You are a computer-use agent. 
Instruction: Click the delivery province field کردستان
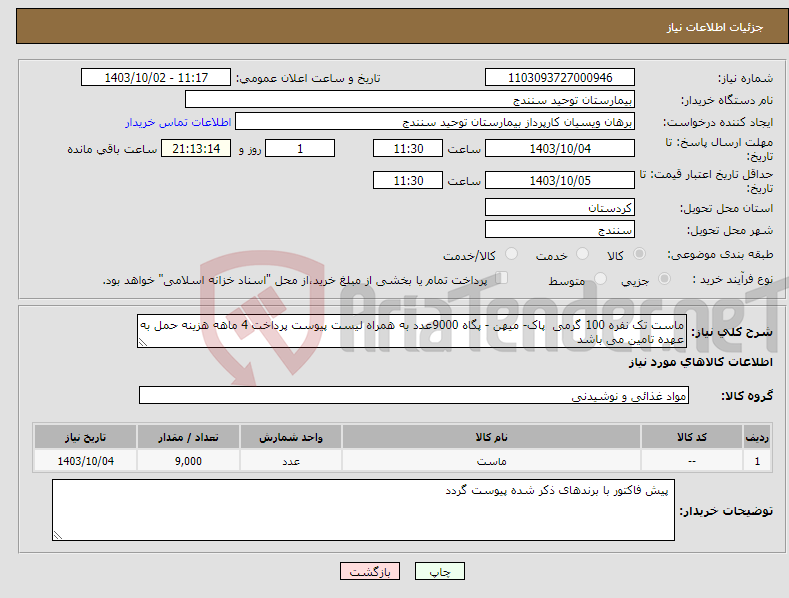(560, 207)
